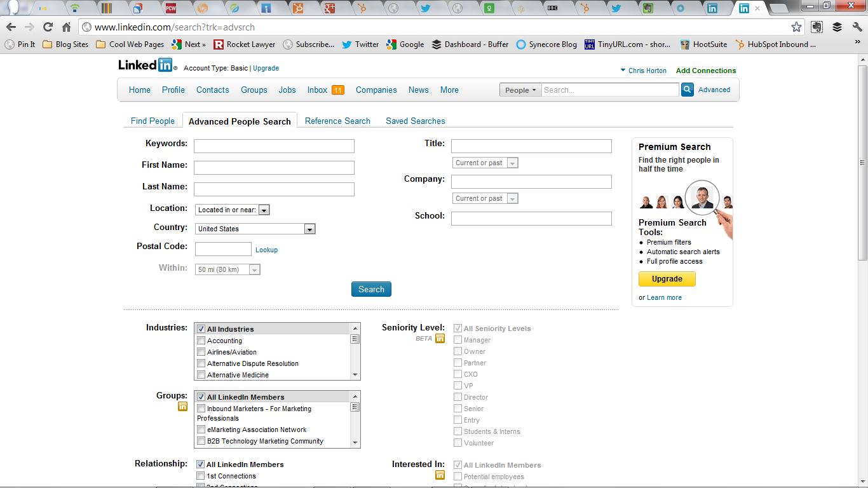This screenshot has height=488, width=868.
Task: Open the Synecore Blog bookmark
Action: [x=546, y=44]
